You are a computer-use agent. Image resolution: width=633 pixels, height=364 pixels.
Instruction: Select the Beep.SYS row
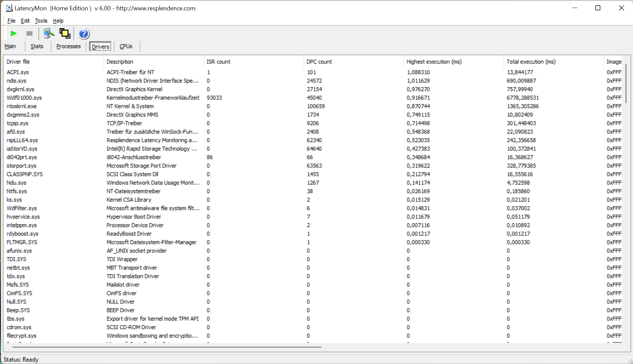tap(313, 310)
